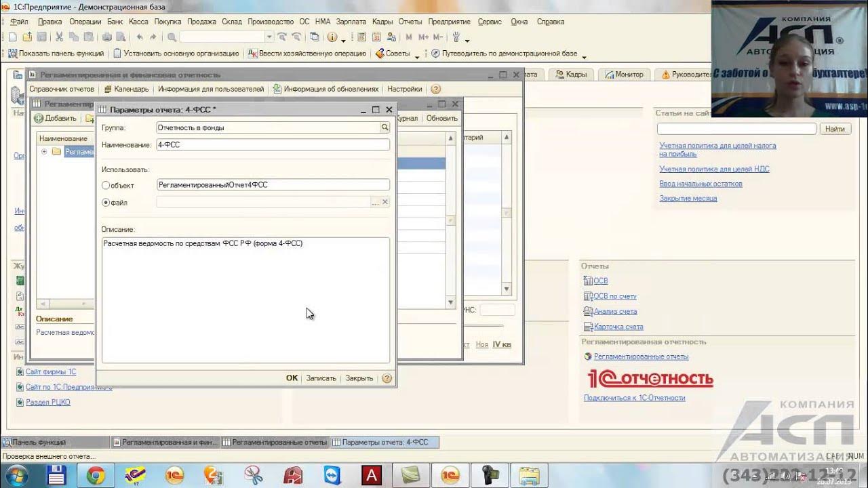Click the Open file toolbar icon
Image resolution: width=868 pixels, height=488 pixels.
tap(27, 37)
